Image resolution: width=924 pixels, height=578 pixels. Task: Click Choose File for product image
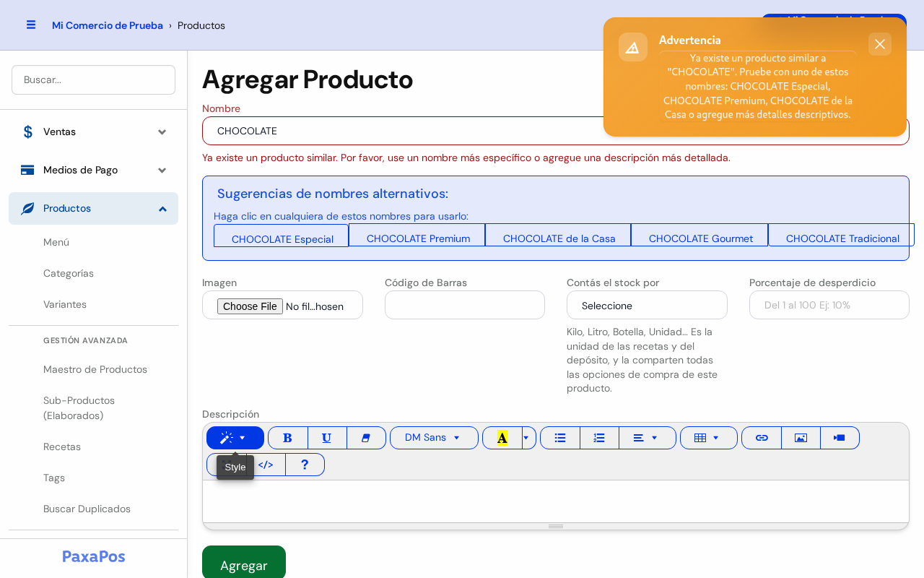(x=250, y=306)
